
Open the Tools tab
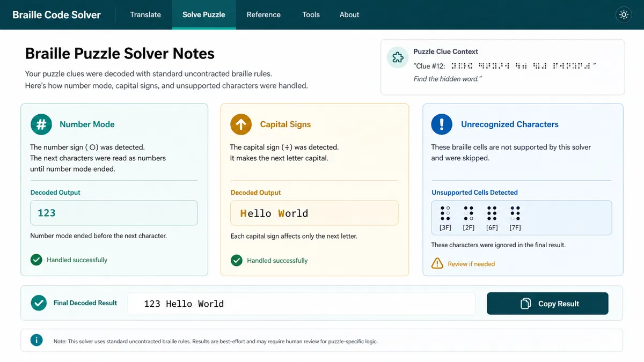311,14
